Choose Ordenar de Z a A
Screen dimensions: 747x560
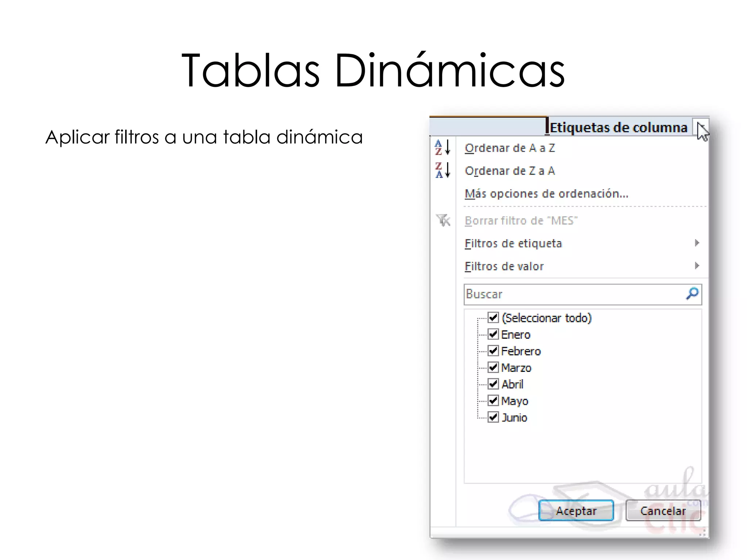coord(510,171)
